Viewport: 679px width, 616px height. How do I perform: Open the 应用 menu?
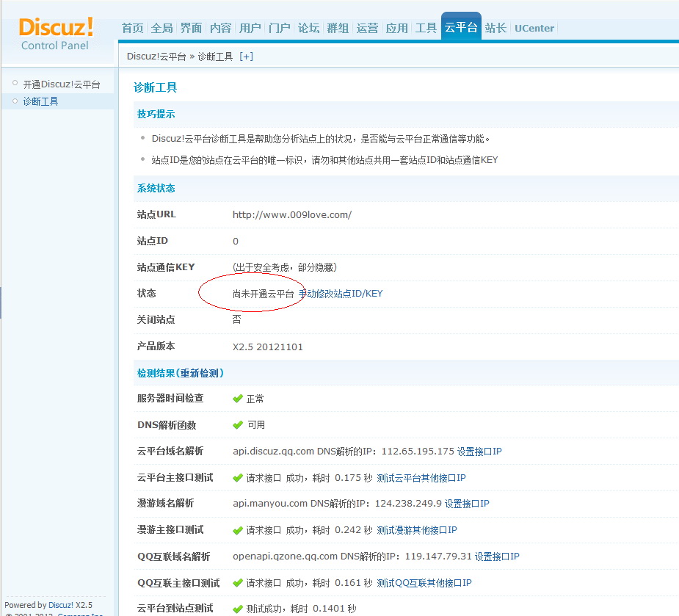(396, 28)
